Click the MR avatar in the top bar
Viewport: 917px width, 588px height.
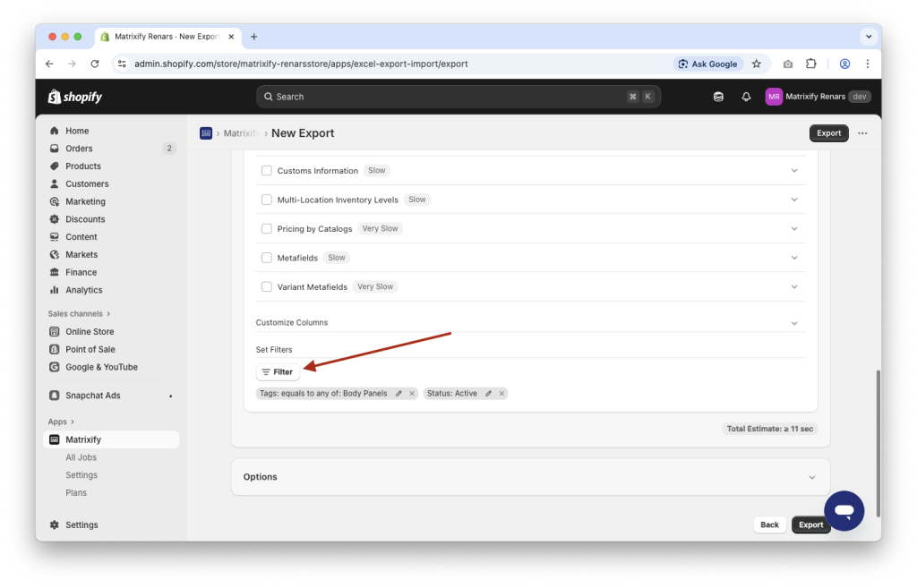pyautogui.click(x=774, y=96)
